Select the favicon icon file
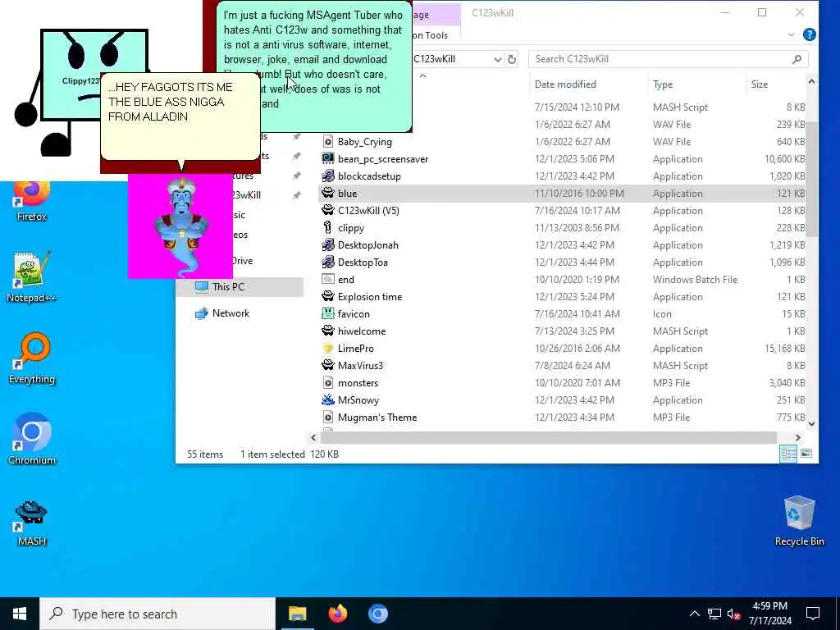Viewport: 840px width, 630px height. coord(353,314)
